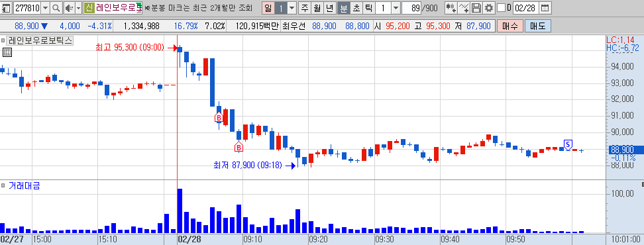Click the 매도 sell button

(537, 26)
